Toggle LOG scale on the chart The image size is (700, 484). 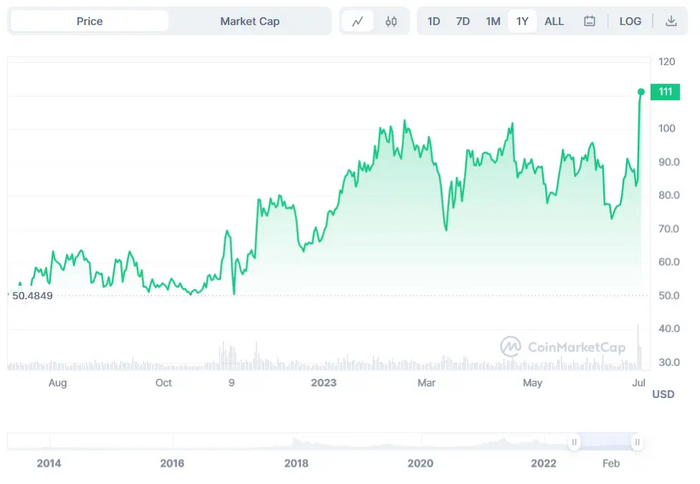pos(630,21)
